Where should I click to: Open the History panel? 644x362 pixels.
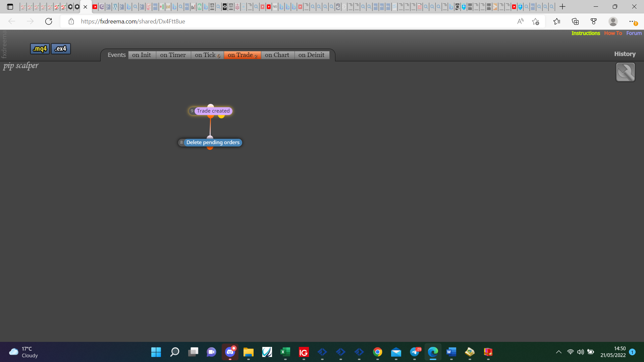point(625,54)
